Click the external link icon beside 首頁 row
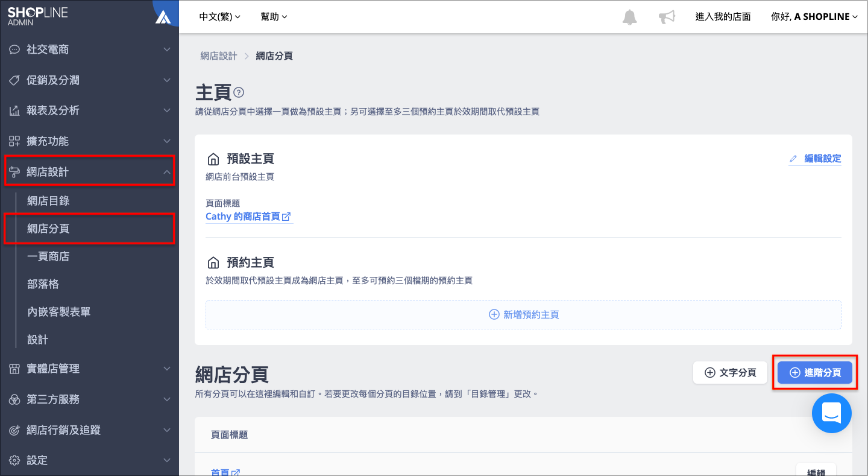Image resolution: width=868 pixels, height=476 pixels. [x=236, y=474]
